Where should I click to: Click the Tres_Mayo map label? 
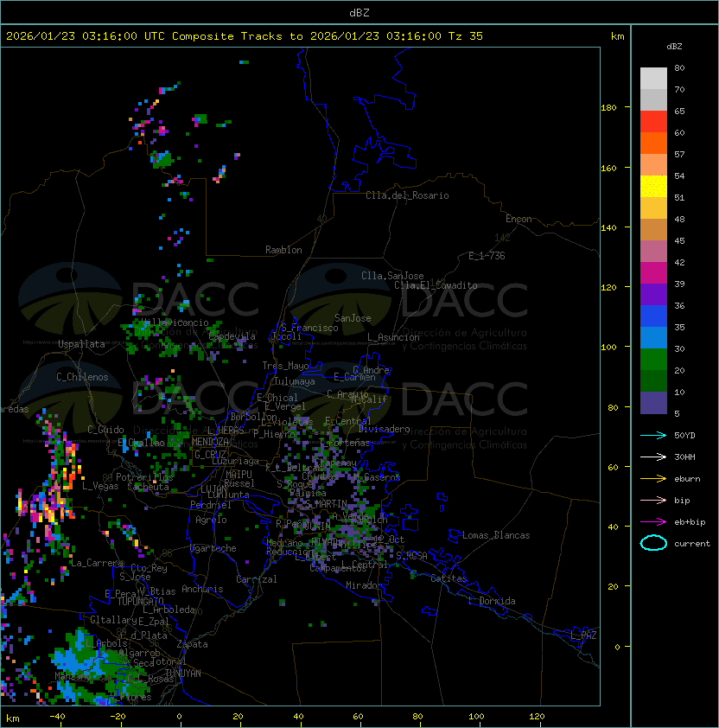coord(285,366)
